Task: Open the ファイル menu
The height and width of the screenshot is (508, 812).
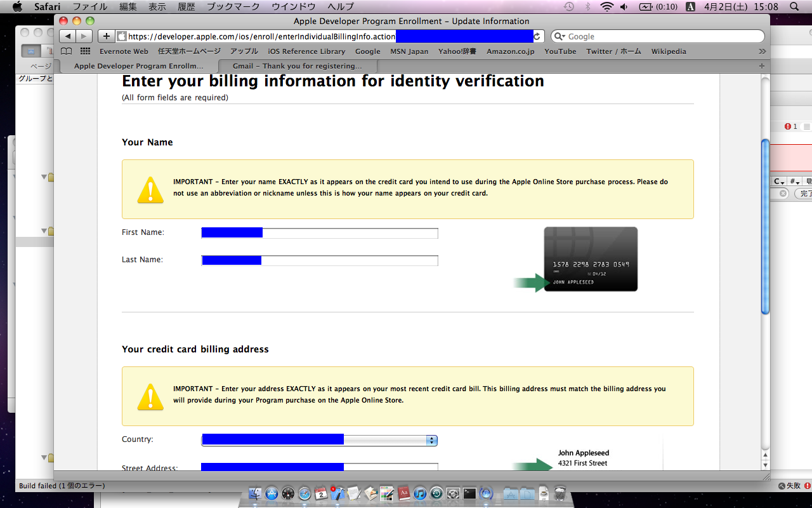Action: (x=89, y=6)
